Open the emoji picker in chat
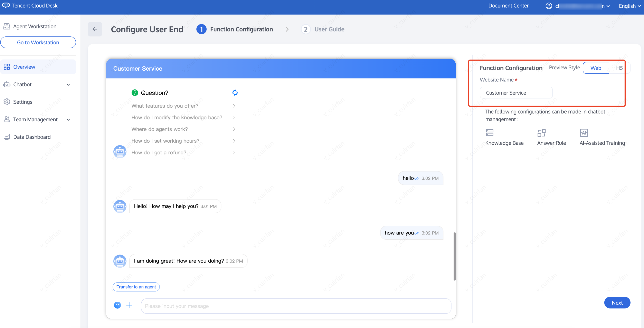 point(117,305)
